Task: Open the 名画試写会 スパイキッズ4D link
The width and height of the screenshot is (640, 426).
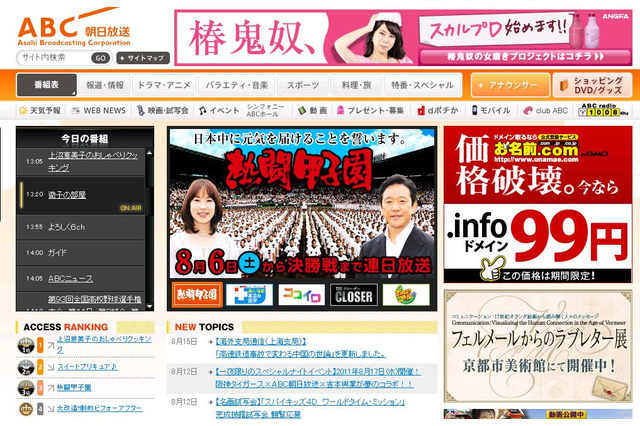Action: (x=310, y=402)
